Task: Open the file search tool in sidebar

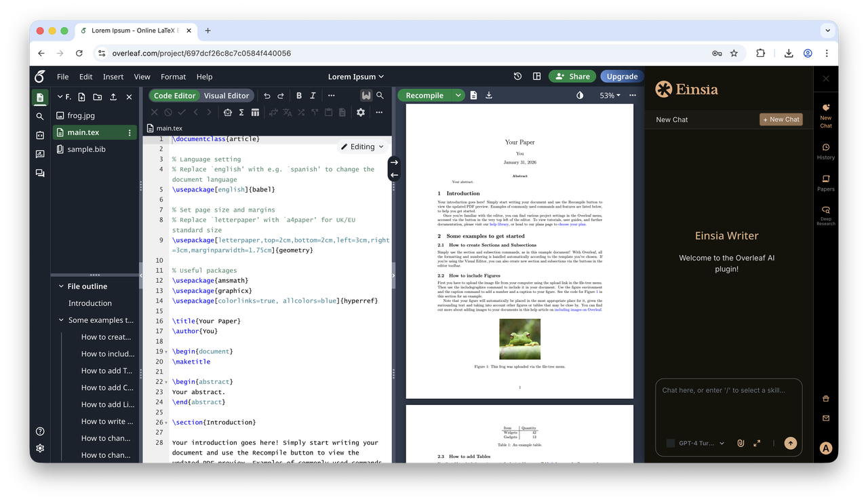Action: (x=40, y=116)
